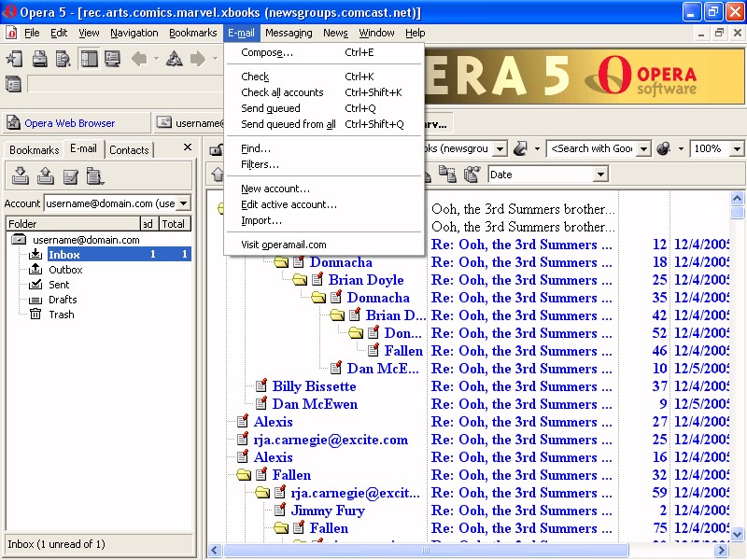This screenshot has height=560, width=747.
Task: Click the Send queued mail icon in panel
Action: 45,175
